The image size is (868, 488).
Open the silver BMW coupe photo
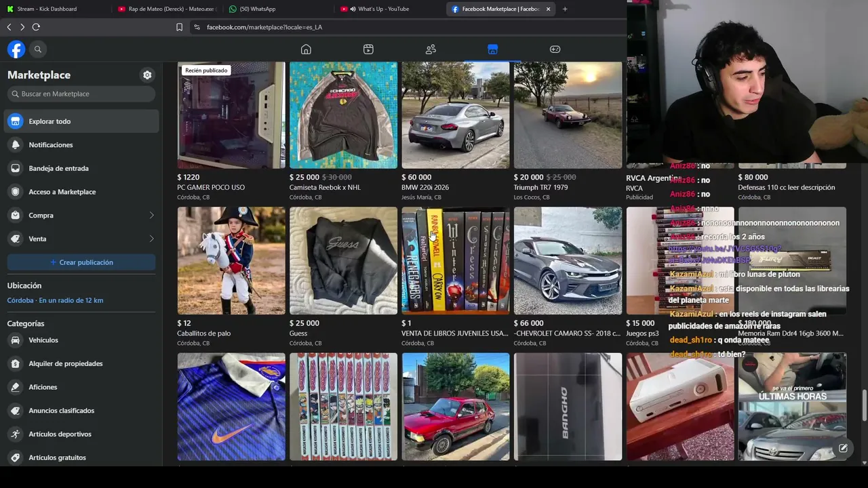click(456, 115)
